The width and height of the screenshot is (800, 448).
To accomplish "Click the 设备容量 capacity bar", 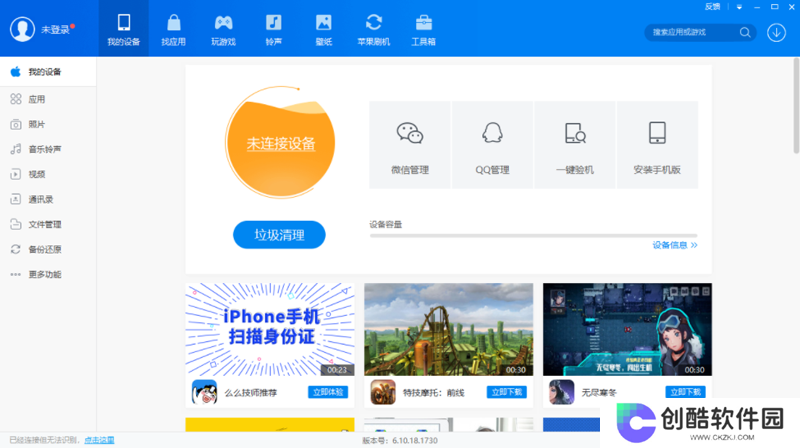I will pos(533,236).
